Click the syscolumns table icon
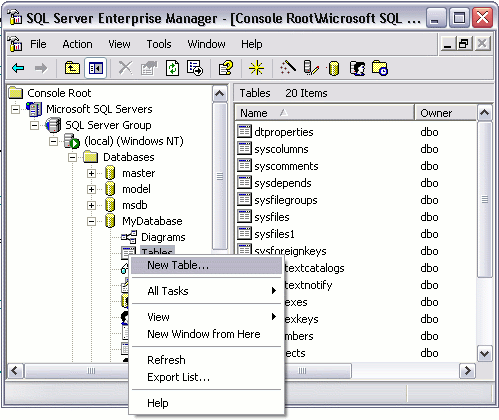 244,148
